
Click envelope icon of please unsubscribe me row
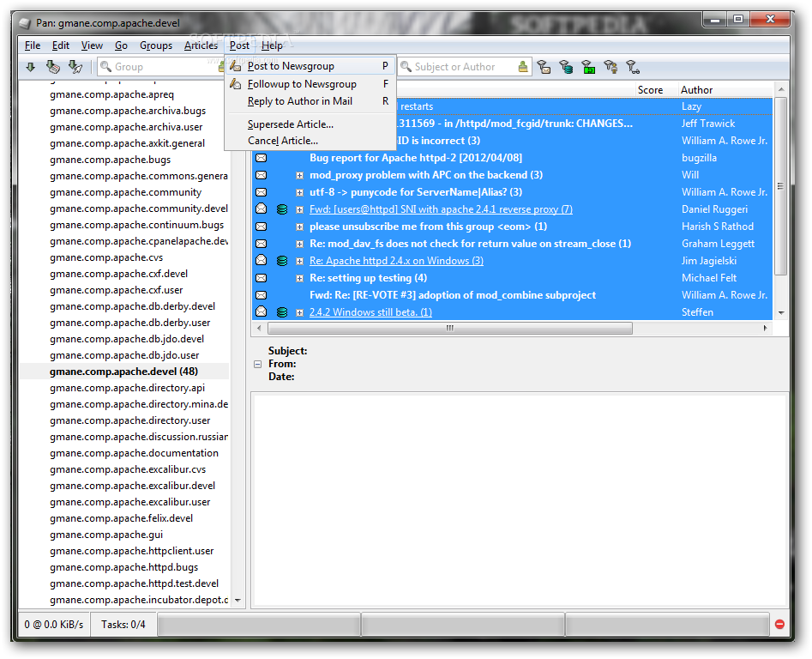[262, 227]
